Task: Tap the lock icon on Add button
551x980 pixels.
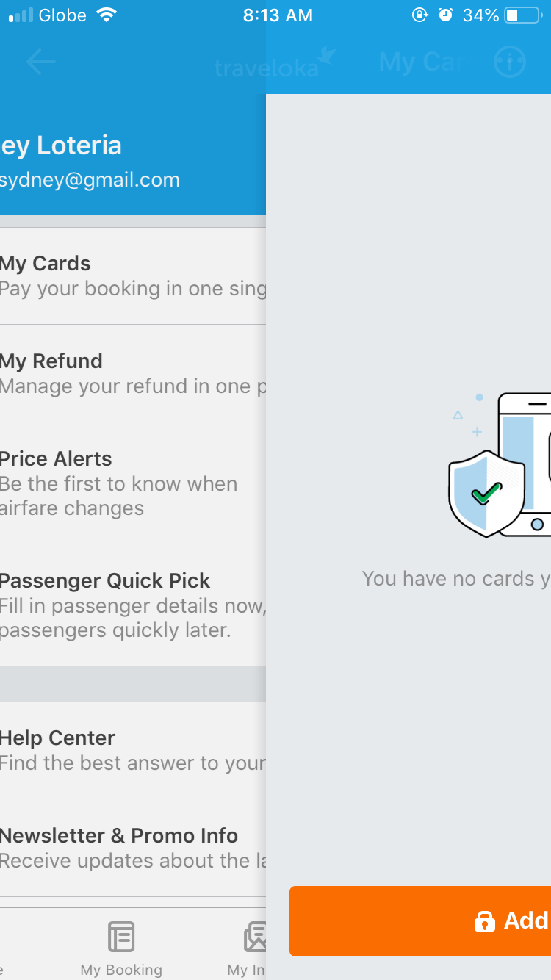Action: click(484, 921)
